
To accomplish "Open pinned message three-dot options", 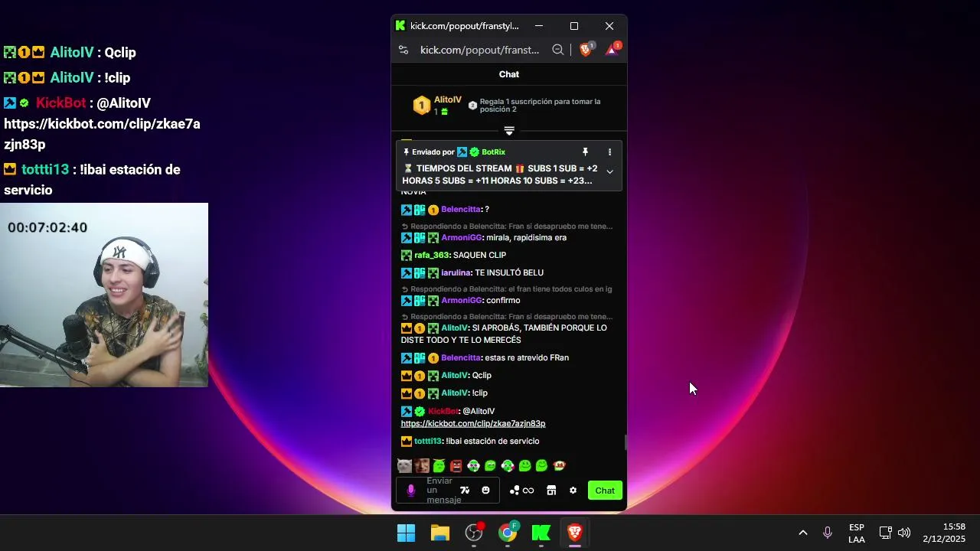I will 609,152.
